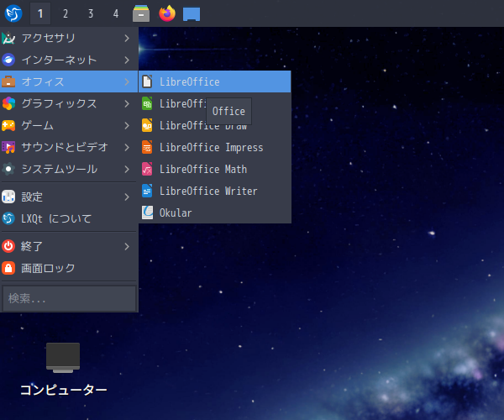The width and height of the screenshot is (504, 420).
Task: Open the インターネット menu entry
Action: (69, 60)
